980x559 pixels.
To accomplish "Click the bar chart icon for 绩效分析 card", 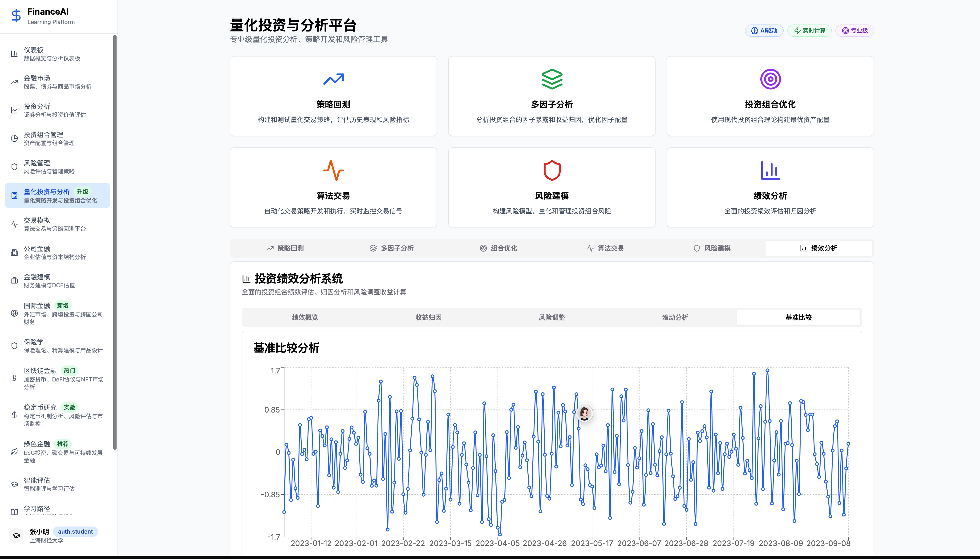I will pyautogui.click(x=770, y=170).
